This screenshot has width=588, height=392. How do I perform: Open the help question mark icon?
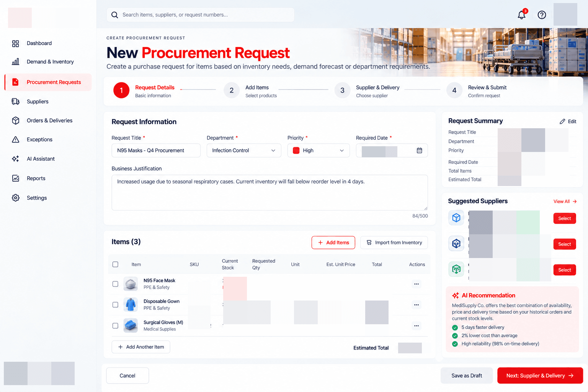542,15
